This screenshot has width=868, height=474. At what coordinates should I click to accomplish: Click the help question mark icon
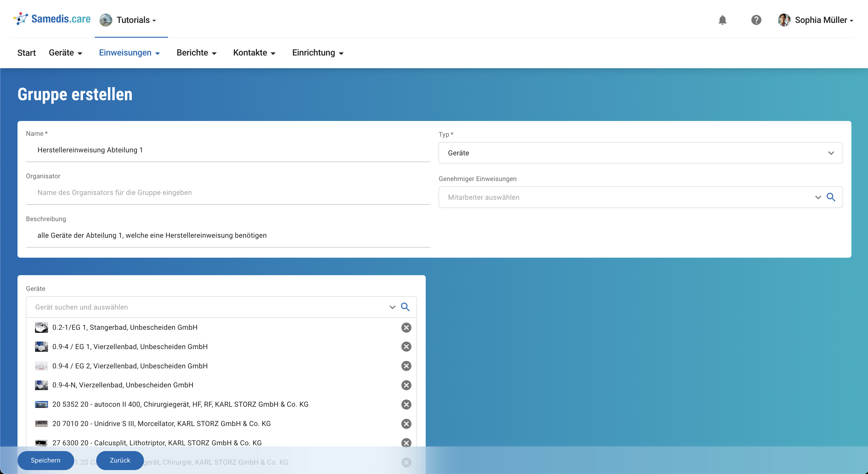pos(756,20)
